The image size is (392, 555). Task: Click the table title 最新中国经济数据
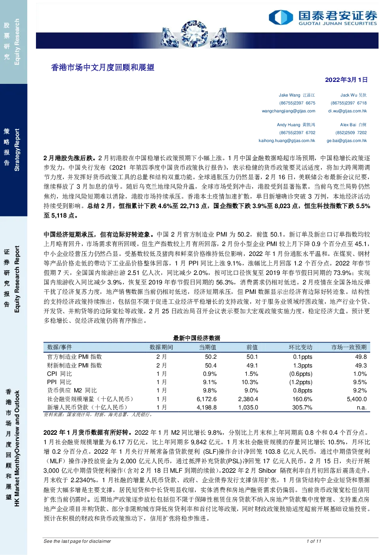click(196, 338)
